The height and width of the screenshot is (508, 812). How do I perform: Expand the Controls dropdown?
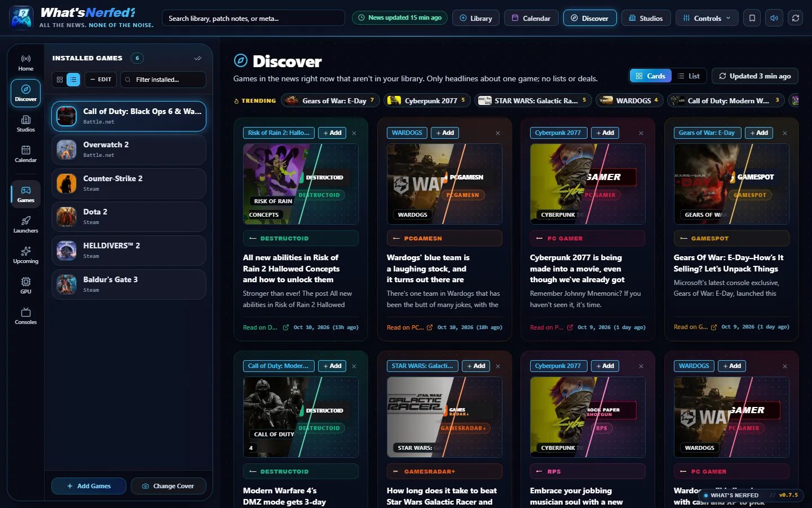(x=707, y=18)
